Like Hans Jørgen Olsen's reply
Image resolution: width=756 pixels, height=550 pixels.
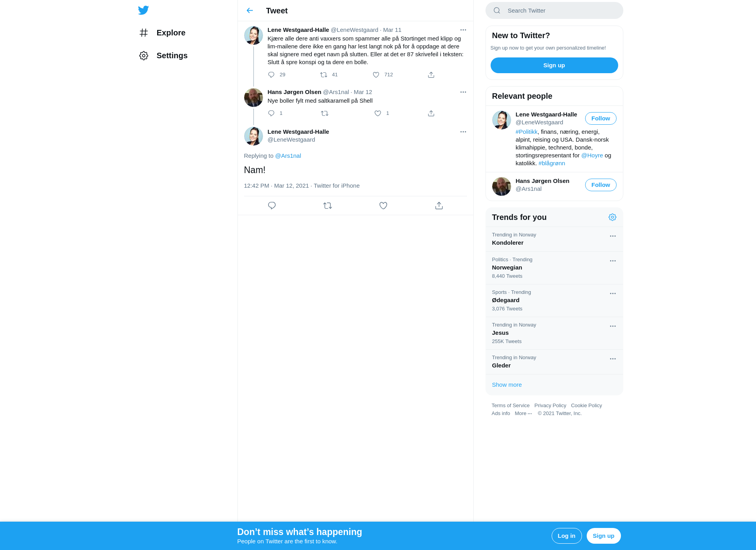(x=378, y=113)
